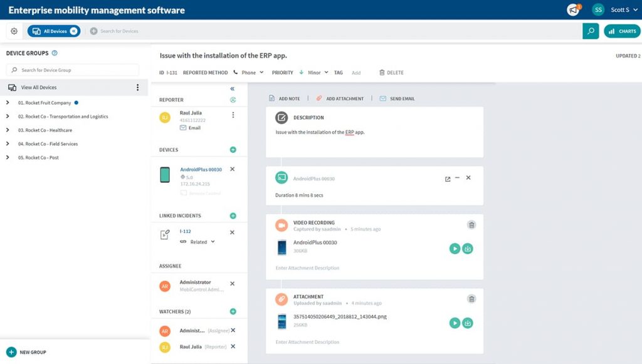Download the 357514050206449 png attachment
Viewport: 642px width, 364px height.
(x=468, y=323)
